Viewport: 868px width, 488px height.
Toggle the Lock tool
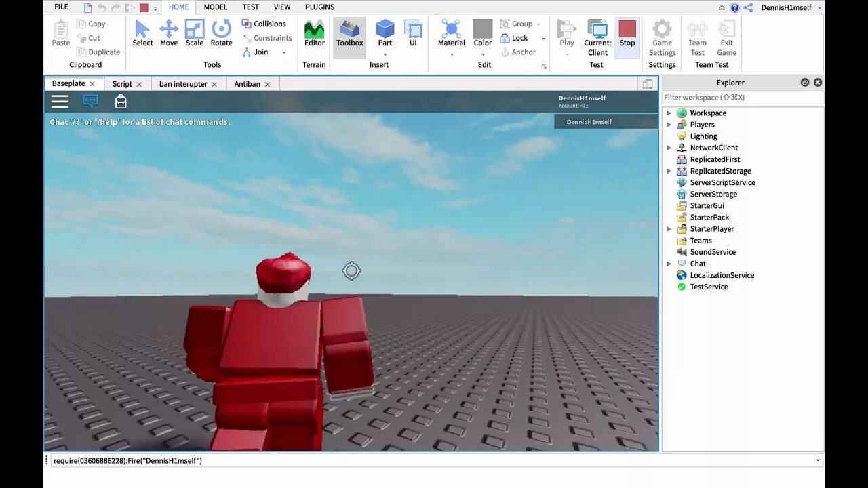pyautogui.click(x=514, y=38)
